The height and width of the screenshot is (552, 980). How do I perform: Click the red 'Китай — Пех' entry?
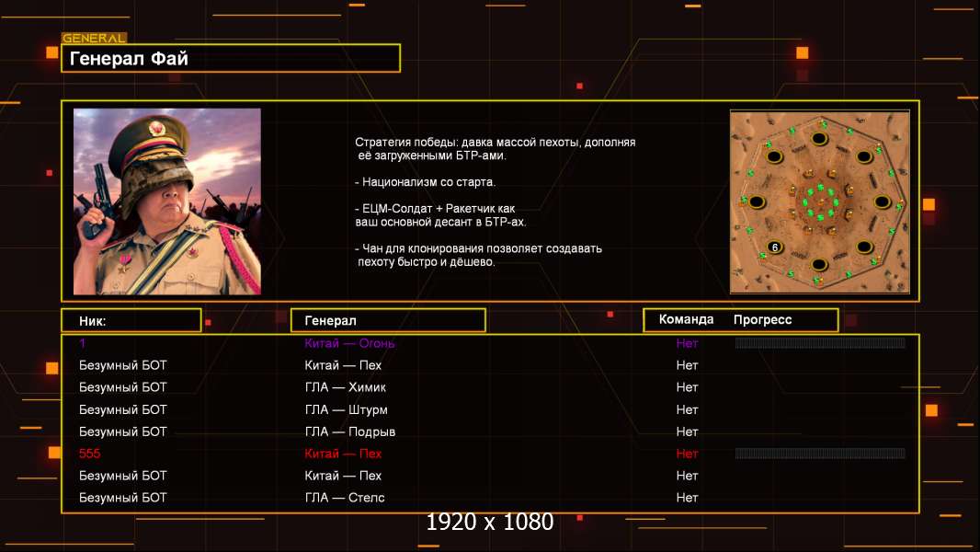point(343,454)
